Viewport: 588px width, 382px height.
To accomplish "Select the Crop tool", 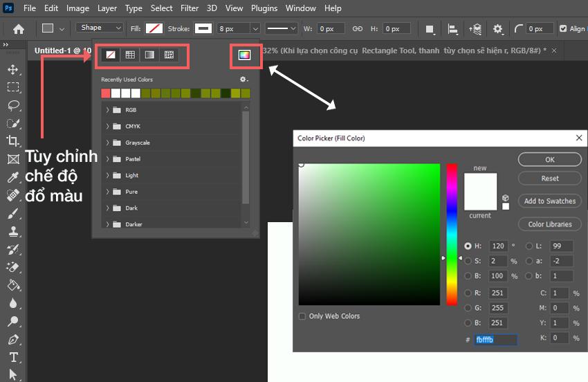I will tap(13, 141).
